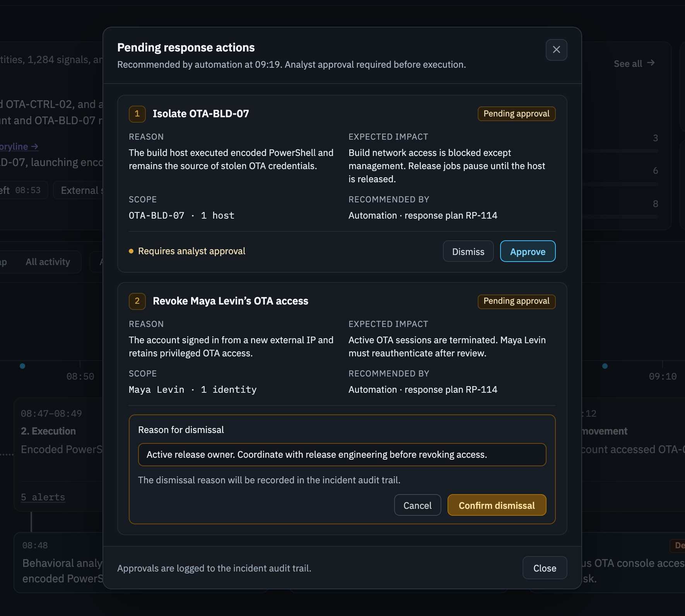Click 'Maya Levin · 1 identity' scope text
The height and width of the screenshot is (616, 685).
[193, 390]
